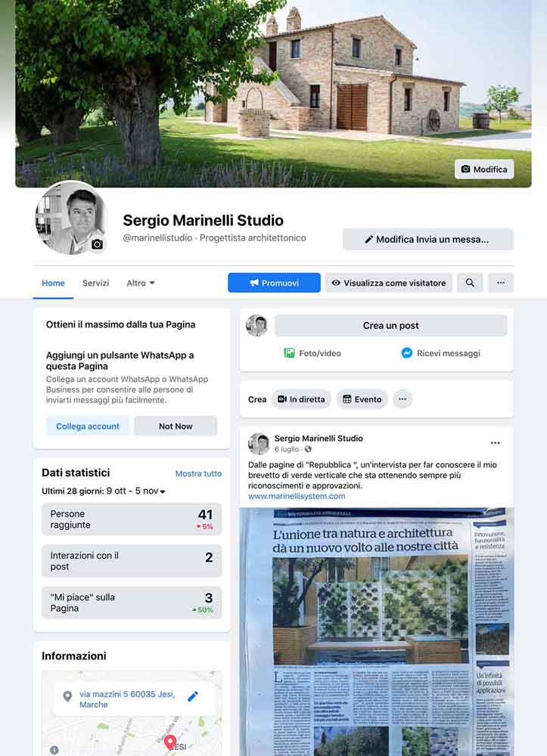The image size is (547, 756).
Task: Open the post's three-dots menu
Action: coord(495,443)
